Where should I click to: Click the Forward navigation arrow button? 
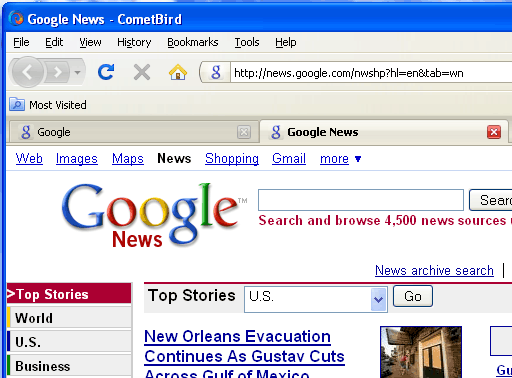pos(58,72)
